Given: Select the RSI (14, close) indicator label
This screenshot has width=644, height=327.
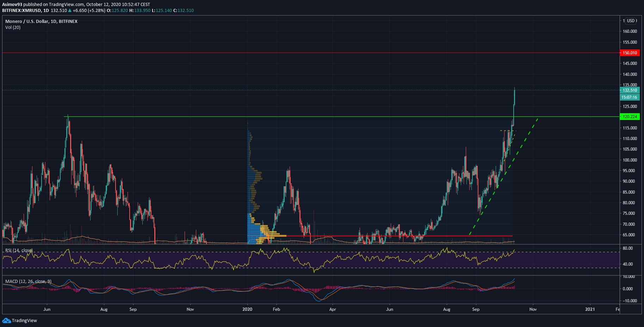Looking at the screenshot, I should click(19, 250).
